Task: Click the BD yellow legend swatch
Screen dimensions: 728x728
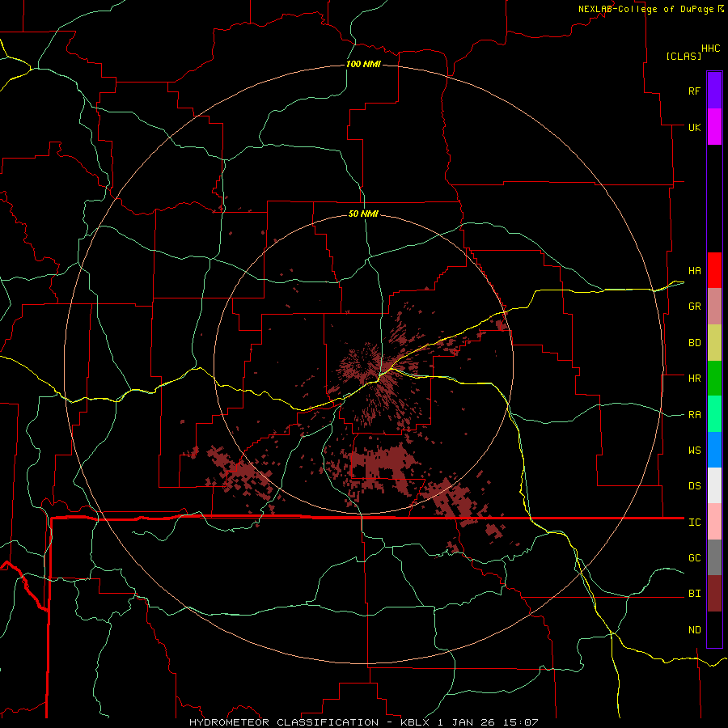Action: pos(714,342)
